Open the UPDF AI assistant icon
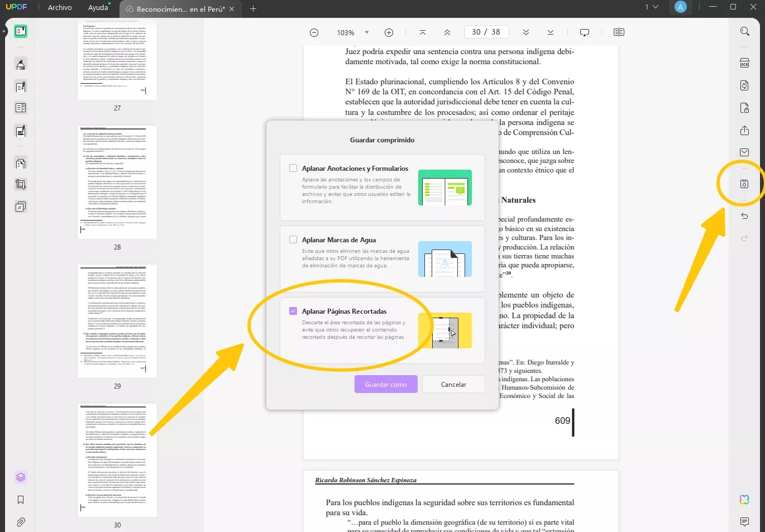Screen dimensions: 765x532 coord(744,500)
